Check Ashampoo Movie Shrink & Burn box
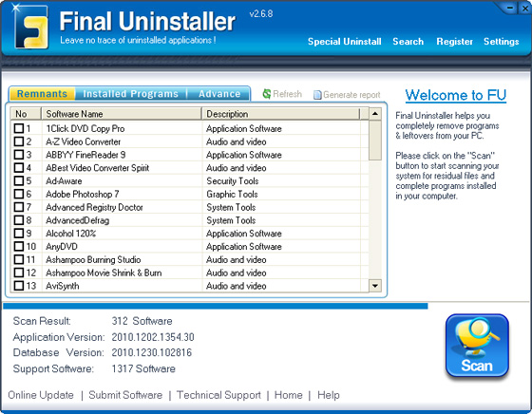 (19, 273)
